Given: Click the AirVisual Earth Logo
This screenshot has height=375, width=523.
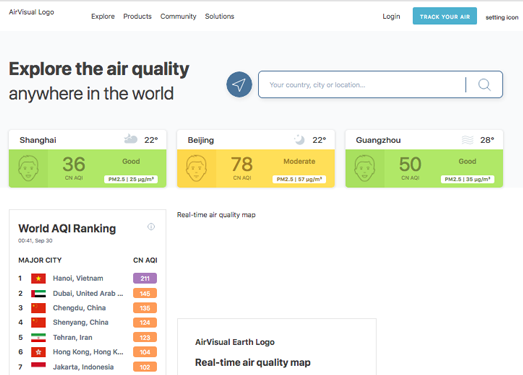Looking at the screenshot, I should tap(235, 342).
